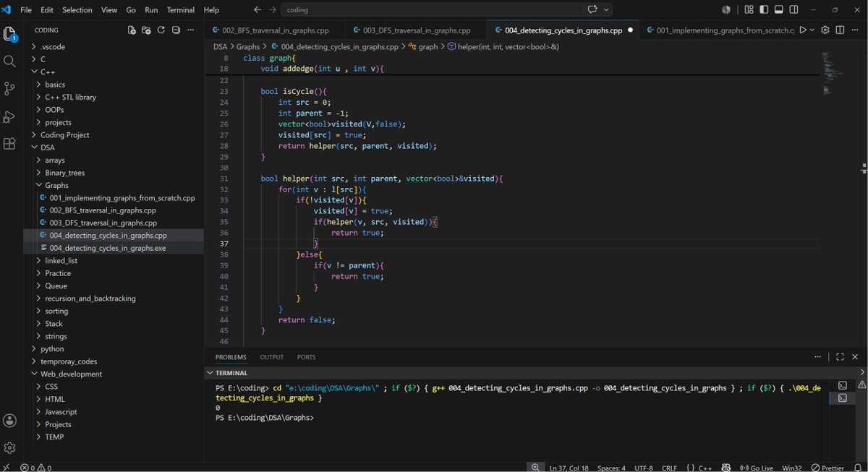Click the graph breadcrumb item
Screen dimensions: 868x472
tap(424, 46)
